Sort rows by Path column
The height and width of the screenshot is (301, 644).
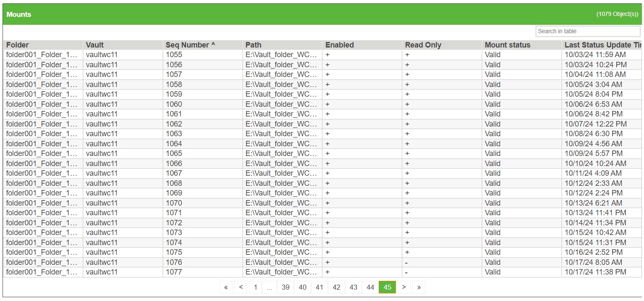point(253,45)
